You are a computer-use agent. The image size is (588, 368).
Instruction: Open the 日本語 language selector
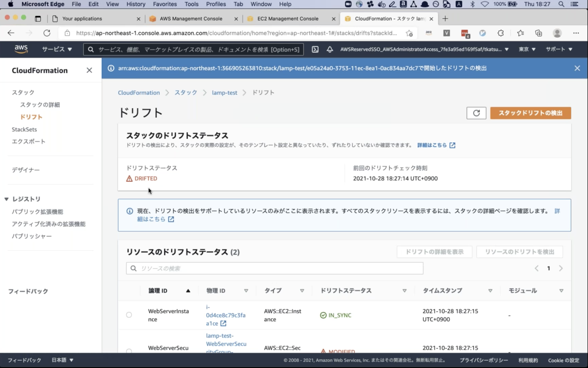click(x=62, y=360)
